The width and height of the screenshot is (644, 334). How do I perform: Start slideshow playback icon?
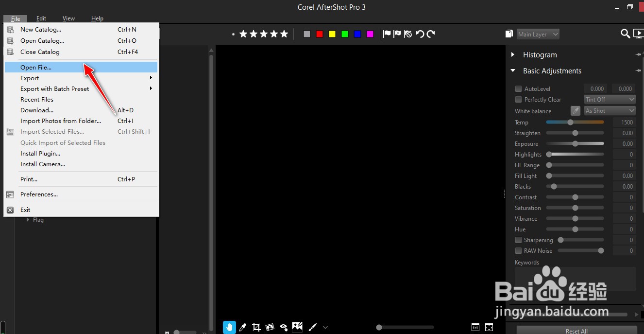[639, 34]
